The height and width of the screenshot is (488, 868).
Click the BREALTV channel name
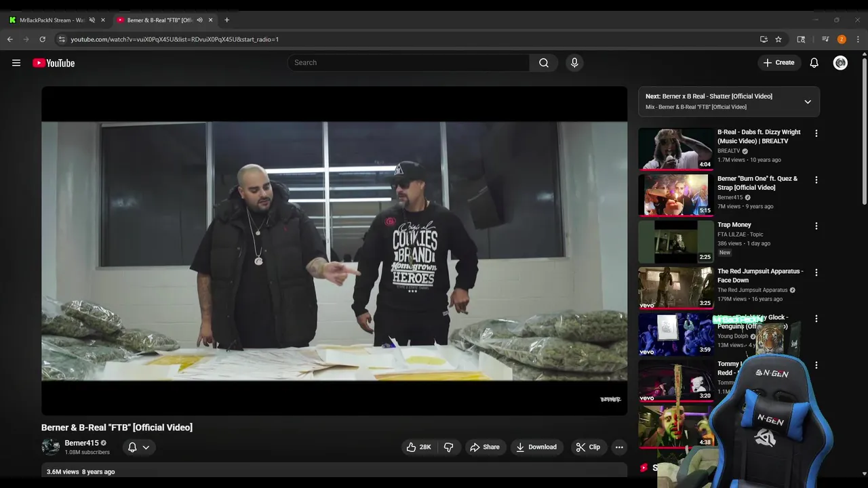coord(729,151)
